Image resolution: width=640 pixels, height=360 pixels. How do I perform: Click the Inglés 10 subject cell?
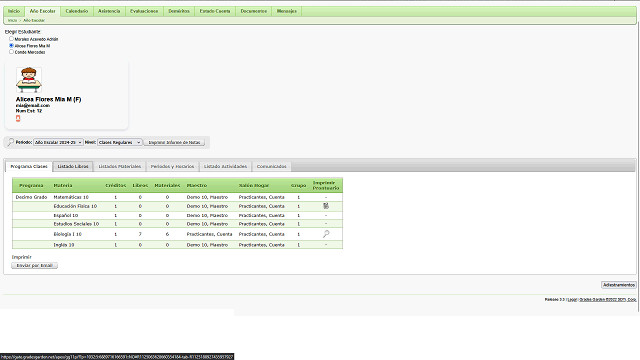coord(64,245)
